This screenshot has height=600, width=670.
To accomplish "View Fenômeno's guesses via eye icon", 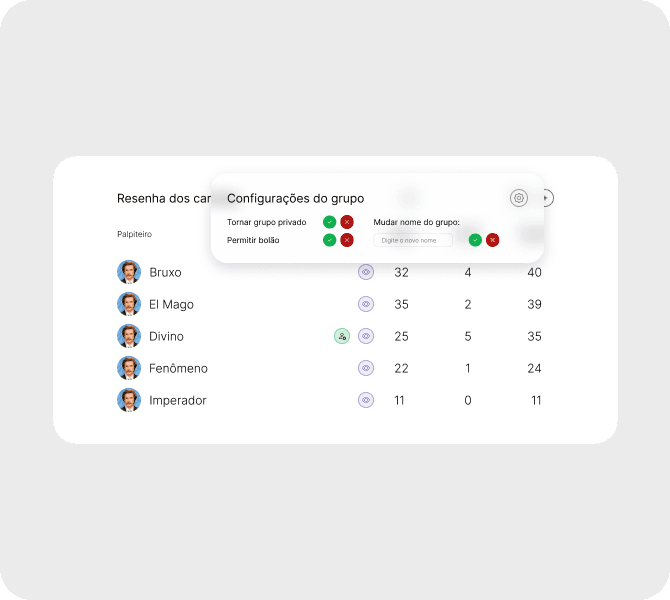I will pyautogui.click(x=366, y=368).
